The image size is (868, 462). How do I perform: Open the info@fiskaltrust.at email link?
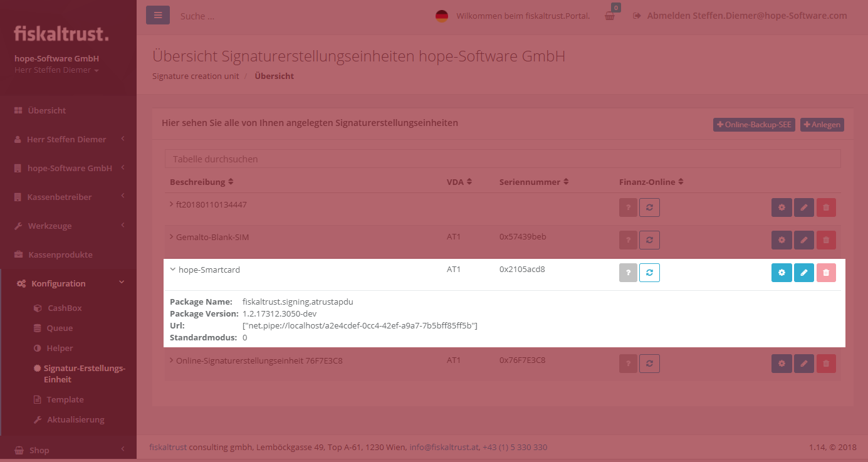[x=444, y=447]
